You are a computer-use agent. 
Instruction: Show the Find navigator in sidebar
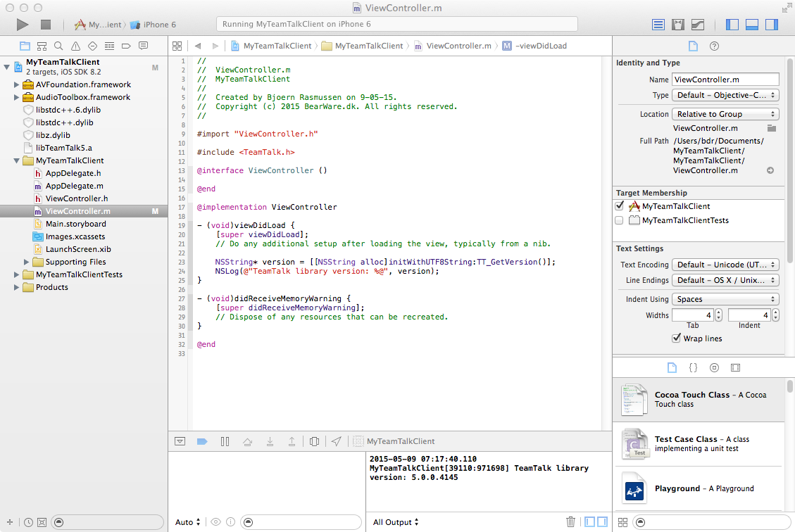pyautogui.click(x=58, y=46)
